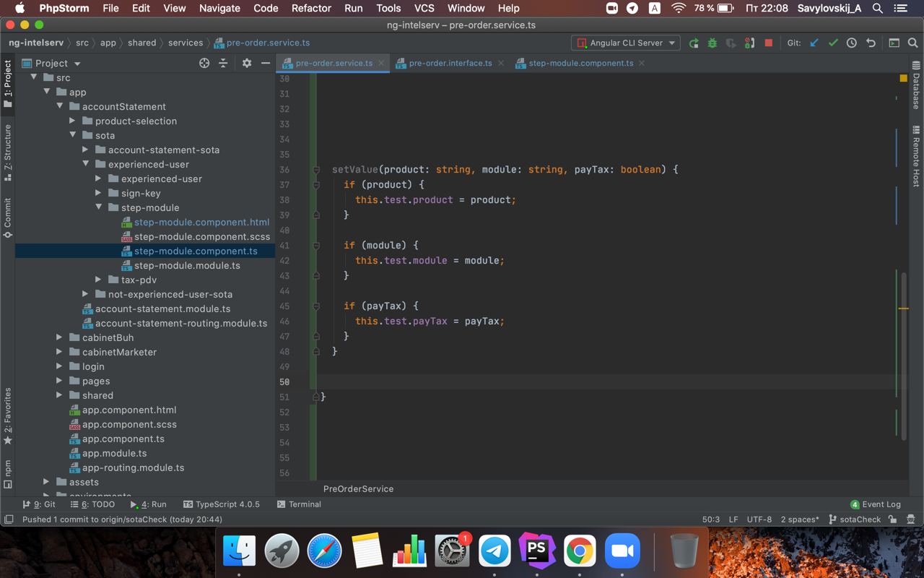Hide the Project panel with minus icon
The image size is (924, 578).
[x=266, y=63]
